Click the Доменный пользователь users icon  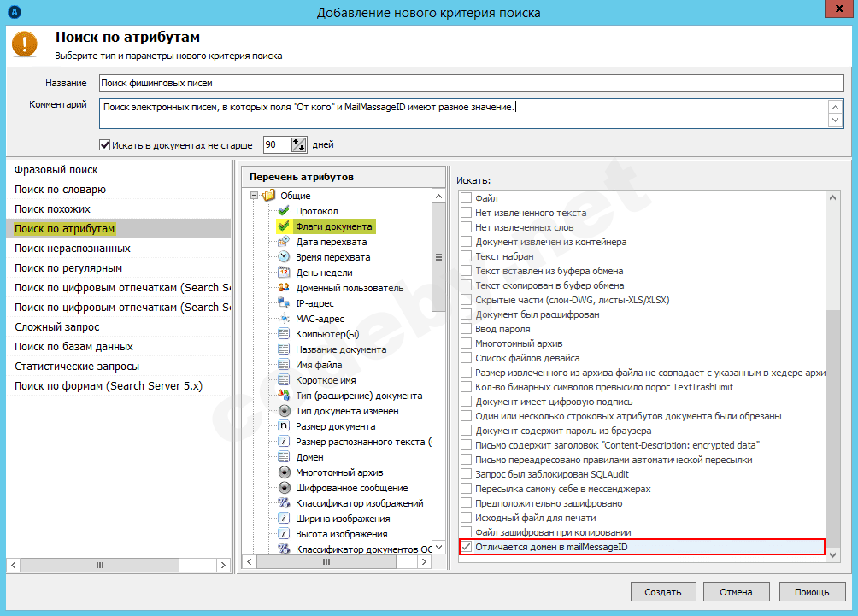point(284,287)
